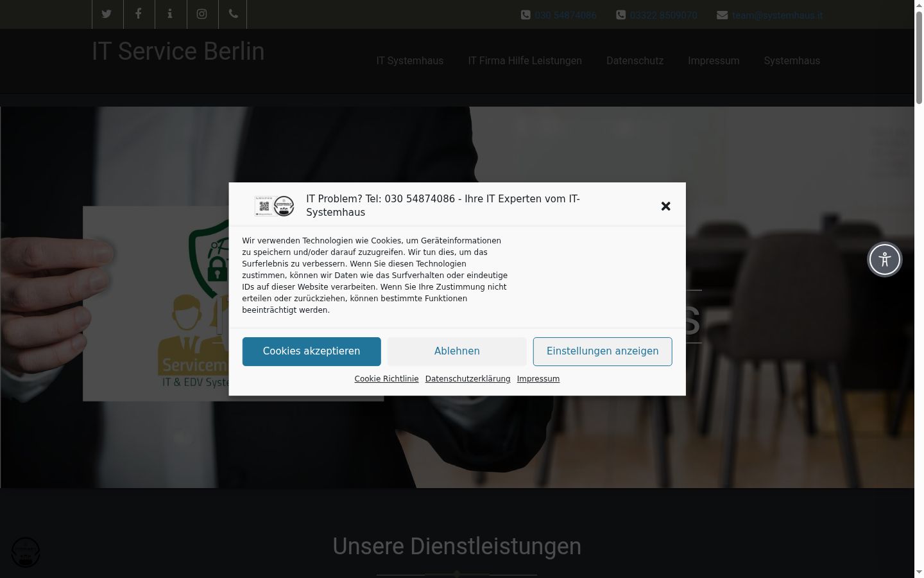Call the number 03322 8509070
924x578 pixels.
663,15
